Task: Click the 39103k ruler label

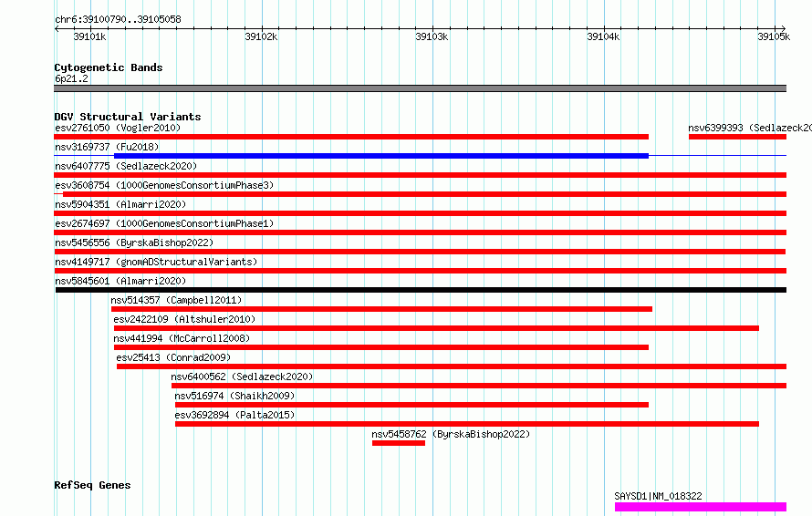Action: point(432,36)
